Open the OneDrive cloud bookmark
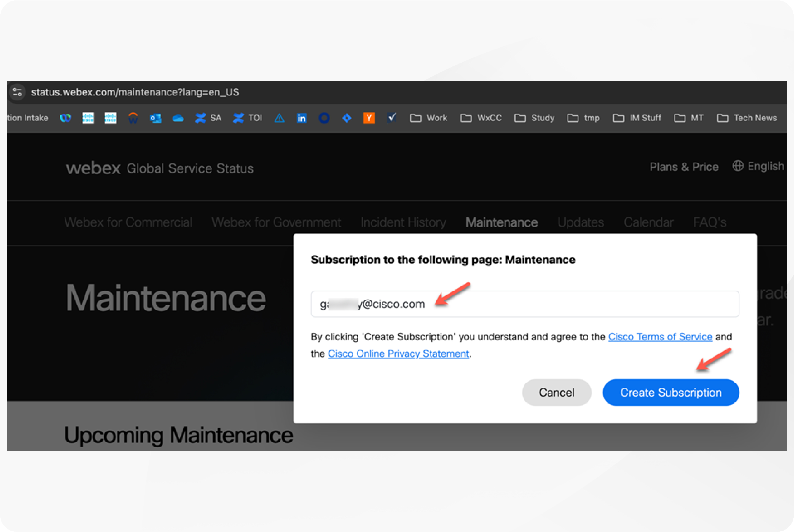The height and width of the screenshot is (532, 794). coord(178,118)
